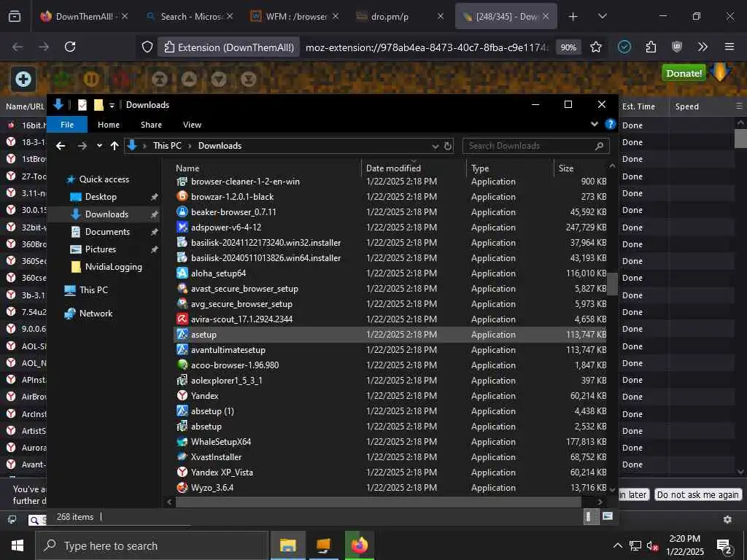
Task: Open address bar history dropdown
Action: pyautogui.click(x=435, y=146)
